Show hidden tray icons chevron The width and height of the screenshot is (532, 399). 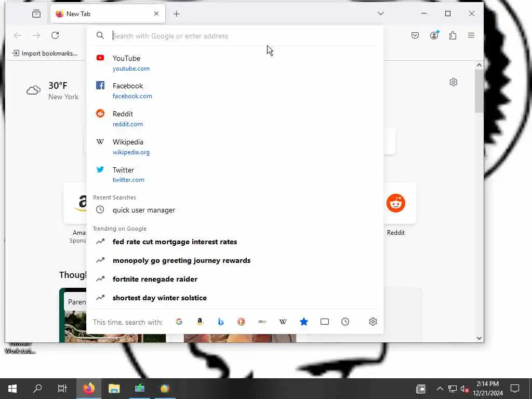(x=440, y=389)
